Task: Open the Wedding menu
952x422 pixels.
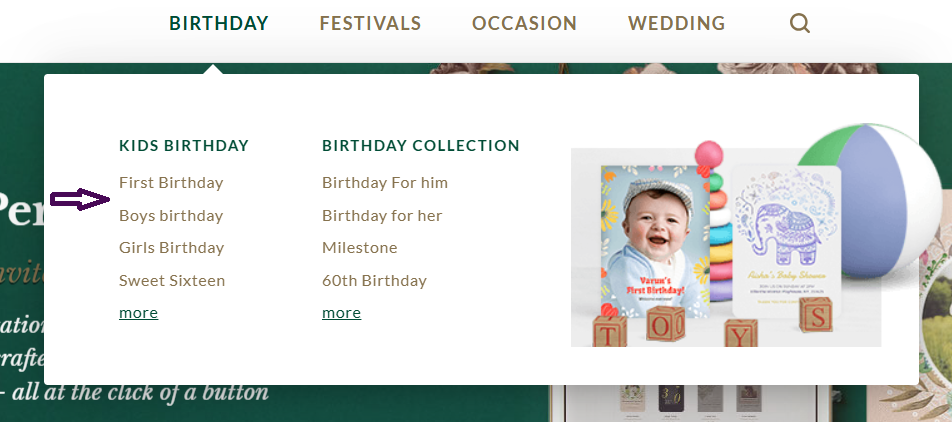Action: pyautogui.click(x=677, y=23)
